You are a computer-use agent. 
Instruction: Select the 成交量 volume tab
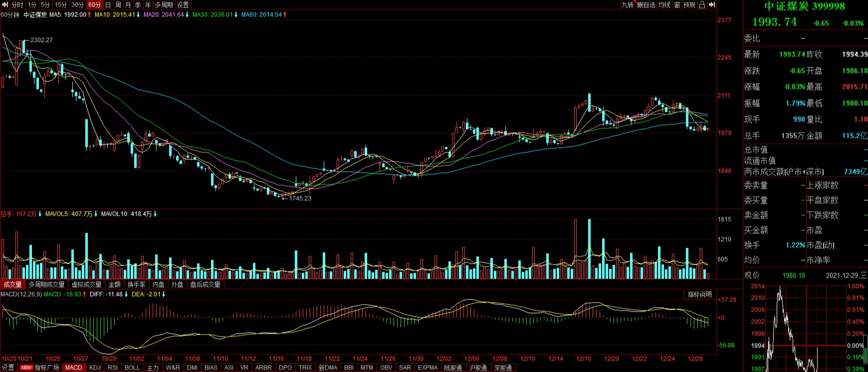click(x=13, y=285)
